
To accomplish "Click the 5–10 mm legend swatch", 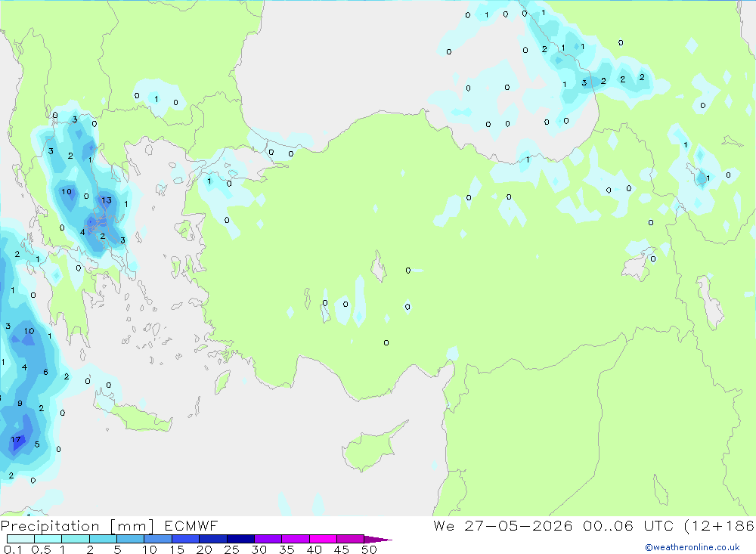I will click(131, 539).
